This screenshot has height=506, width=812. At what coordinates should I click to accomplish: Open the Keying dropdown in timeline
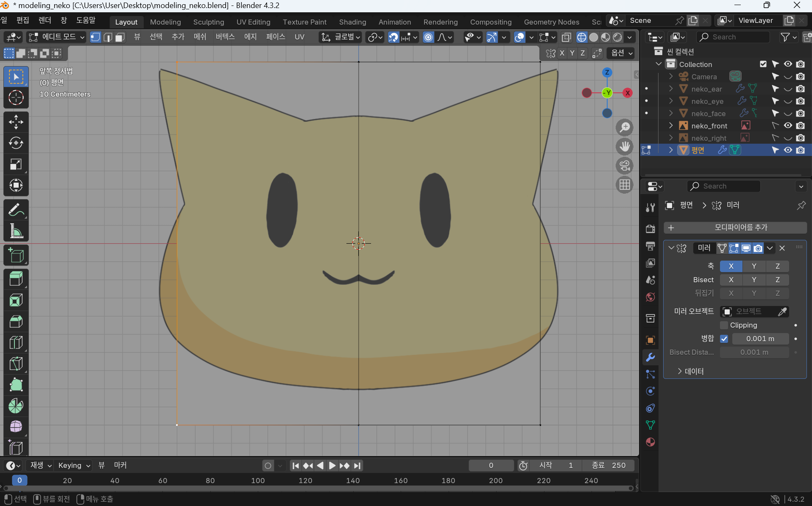click(x=74, y=465)
